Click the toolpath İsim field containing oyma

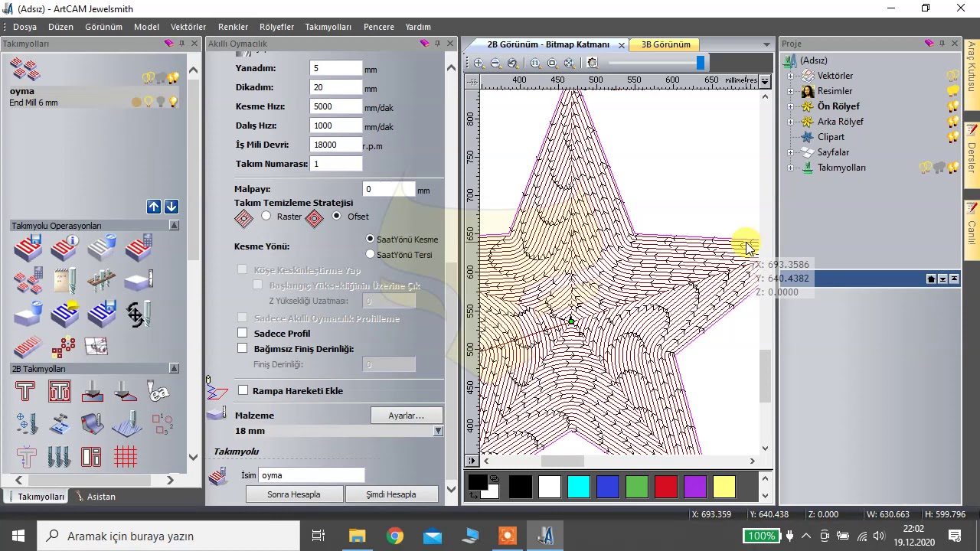click(x=312, y=475)
